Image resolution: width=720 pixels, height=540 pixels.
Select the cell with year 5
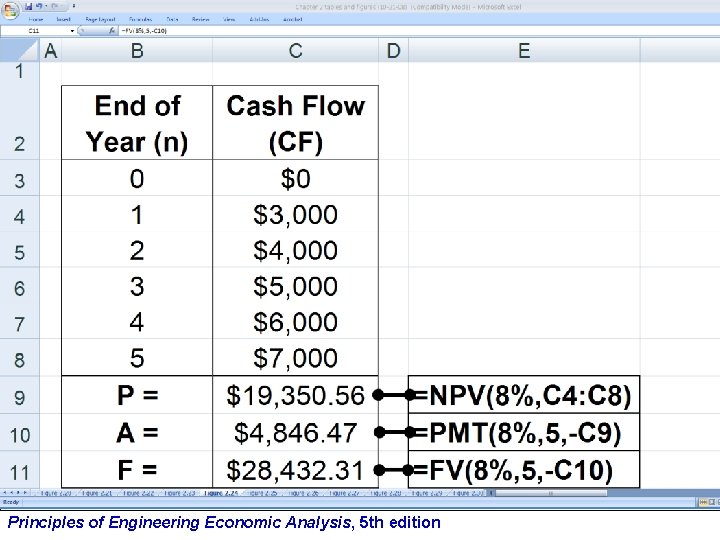137,358
